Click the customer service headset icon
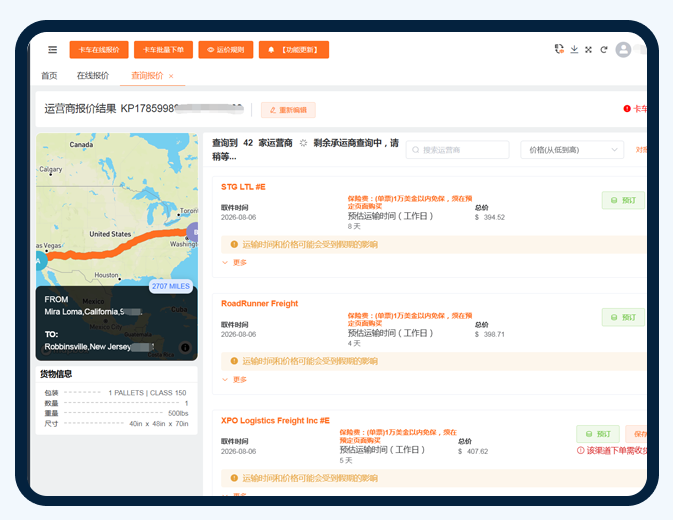This screenshot has width=673, height=520. [x=559, y=49]
